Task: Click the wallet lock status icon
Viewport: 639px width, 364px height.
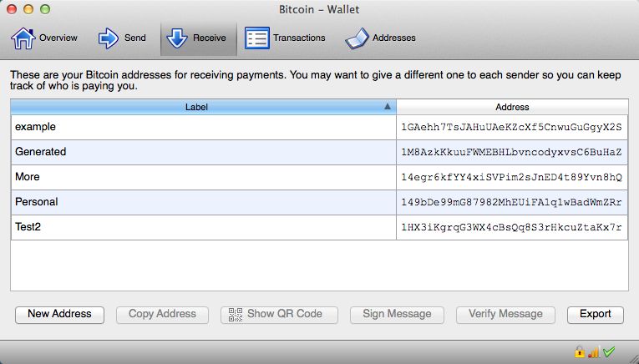Action: 579,351
